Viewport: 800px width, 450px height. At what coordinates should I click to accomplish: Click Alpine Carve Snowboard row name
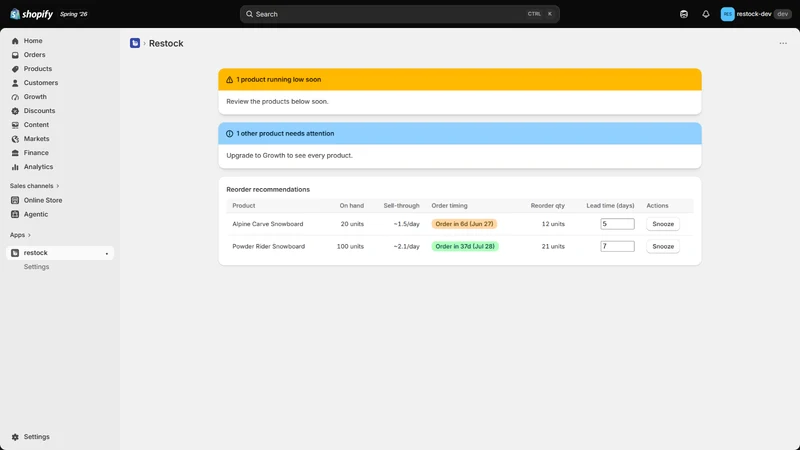pos(268,224)
